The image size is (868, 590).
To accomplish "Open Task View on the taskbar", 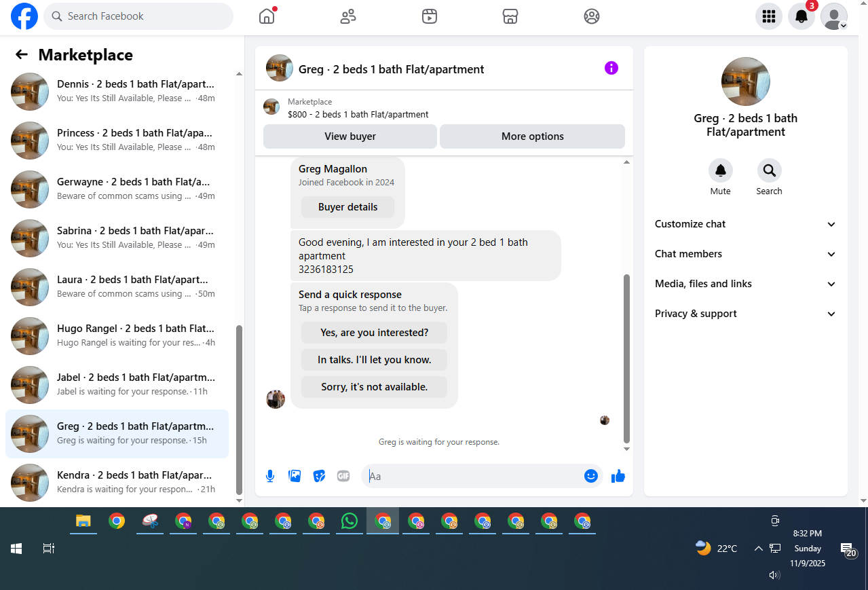I will click(49, 549).
